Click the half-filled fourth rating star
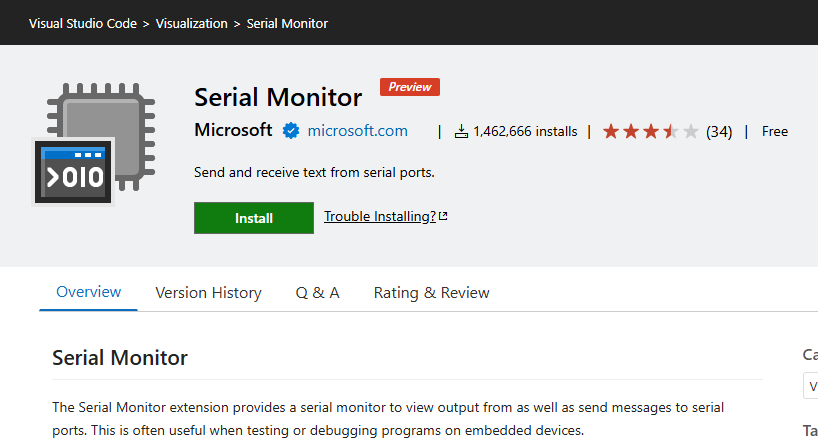Screen dimensions: 818x447 click(671, 131)
